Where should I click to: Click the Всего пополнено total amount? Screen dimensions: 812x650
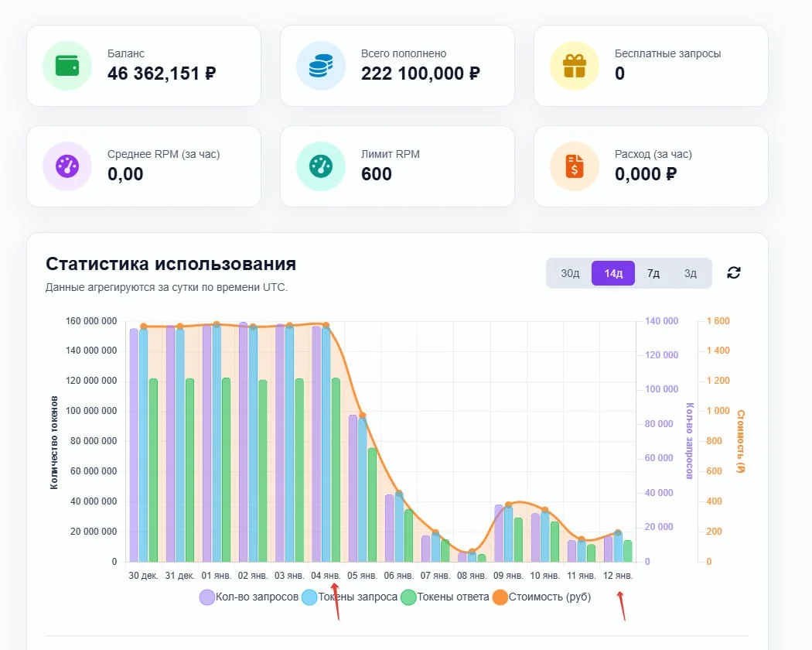point(420,74)
